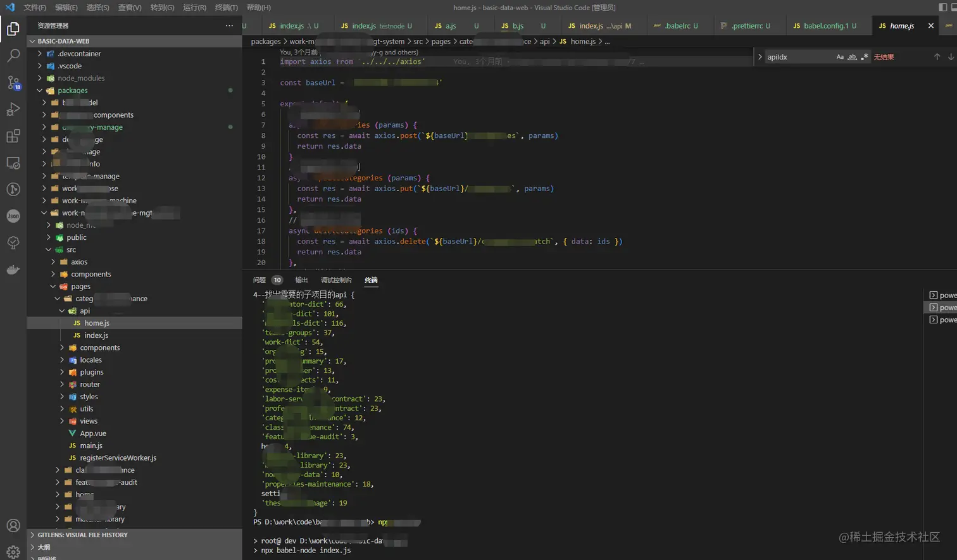Open the 终端(T) menu
The width and height of the screenshot is (957, 560).
point(227,8)
